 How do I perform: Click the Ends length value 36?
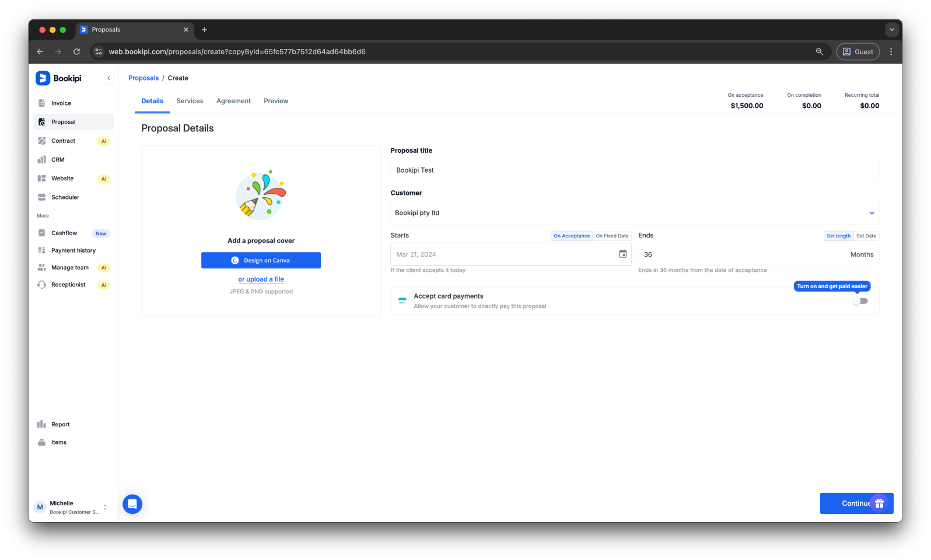[648, 254]
